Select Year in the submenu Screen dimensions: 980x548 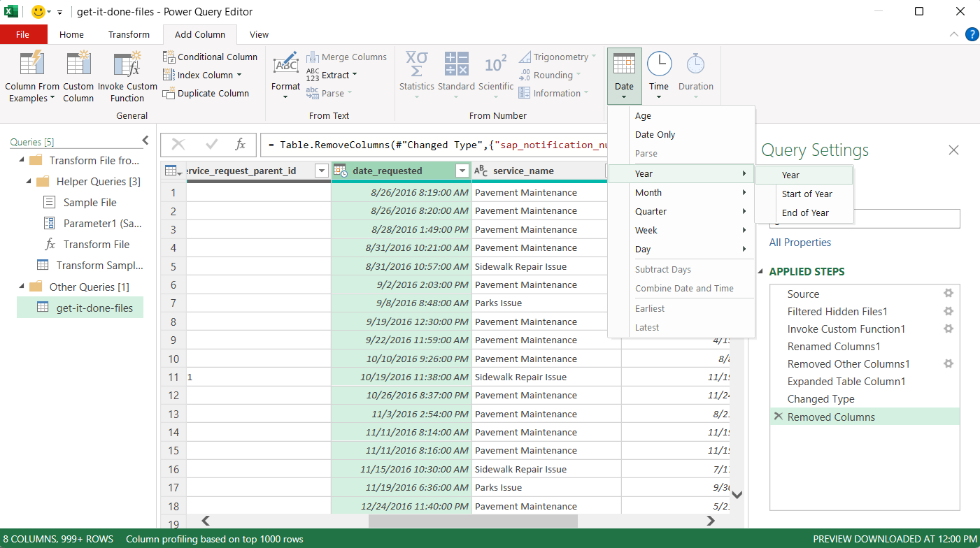[x=804, y=175]
